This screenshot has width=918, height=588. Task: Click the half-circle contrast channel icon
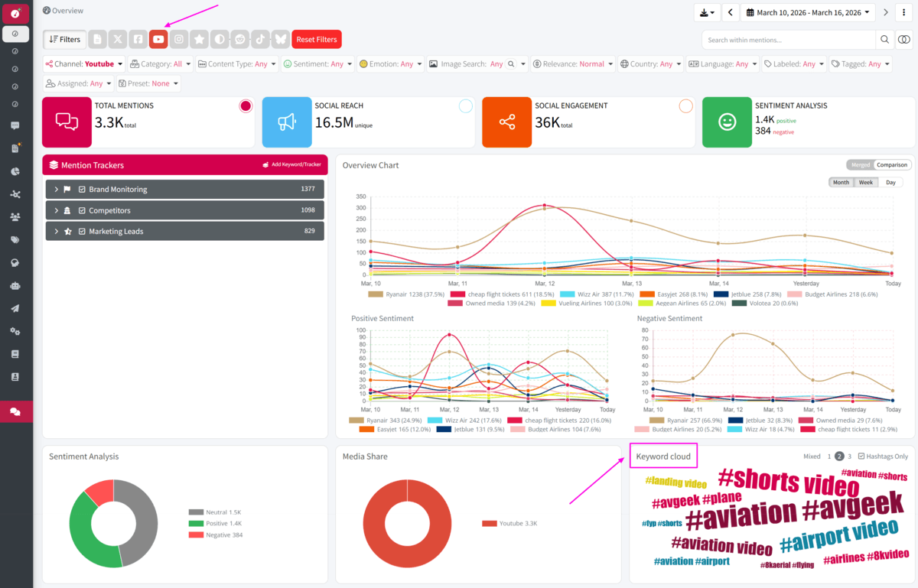220,39
